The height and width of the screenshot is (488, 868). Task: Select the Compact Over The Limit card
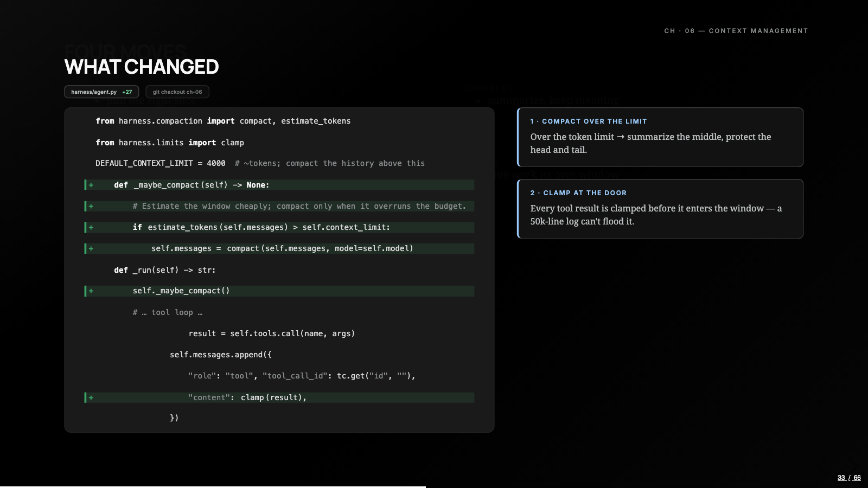pos(660,137)
